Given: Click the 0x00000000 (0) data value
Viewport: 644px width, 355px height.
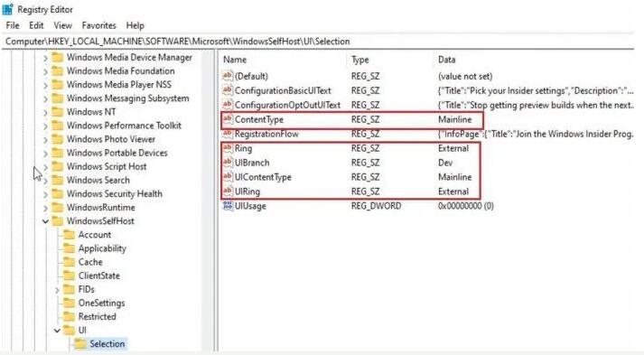Looking at the screenshot, I should pyautogui.click(x=466, y=206).
